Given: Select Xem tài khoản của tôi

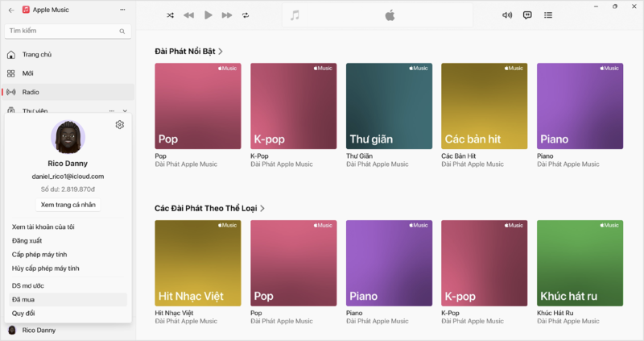Looking at the screenshot, I should coord(43,227).
